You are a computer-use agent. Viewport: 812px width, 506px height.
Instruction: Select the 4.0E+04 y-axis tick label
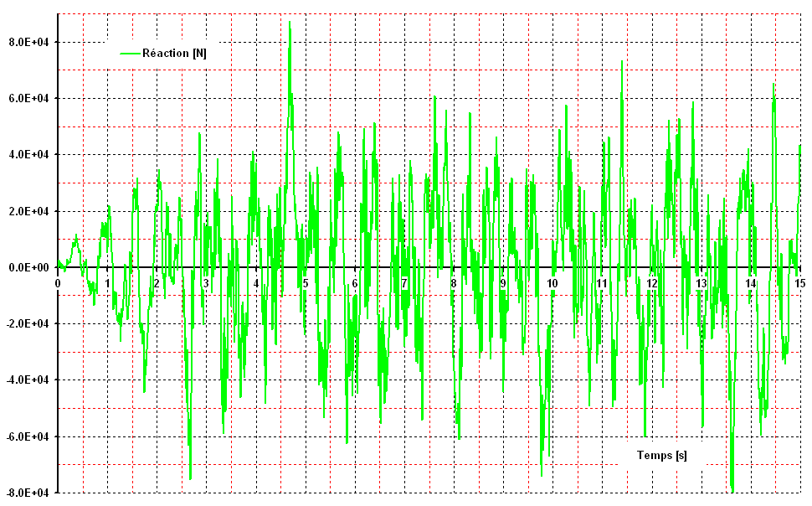(28, 155)
